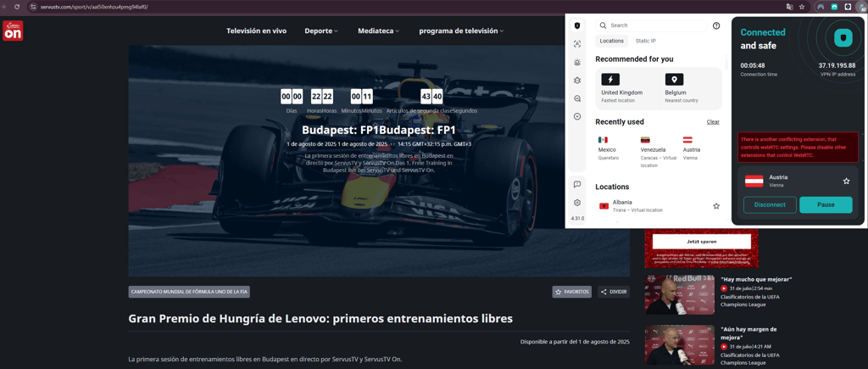Viewport: 868px width, 369px height.
Task: Switch to the Locations tab
Action: pos(612,41)
